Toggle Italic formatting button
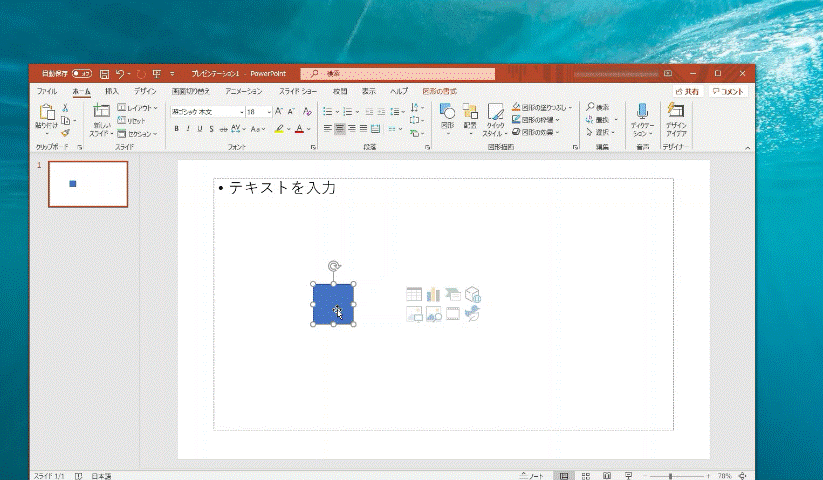823x480 pixels. 187,129
